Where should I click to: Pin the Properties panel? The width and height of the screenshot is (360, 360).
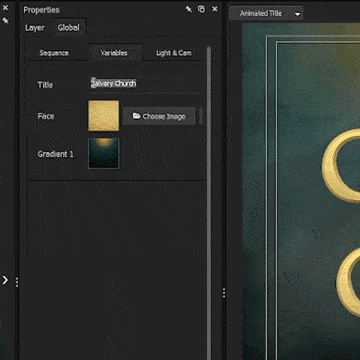pos(189,9)
